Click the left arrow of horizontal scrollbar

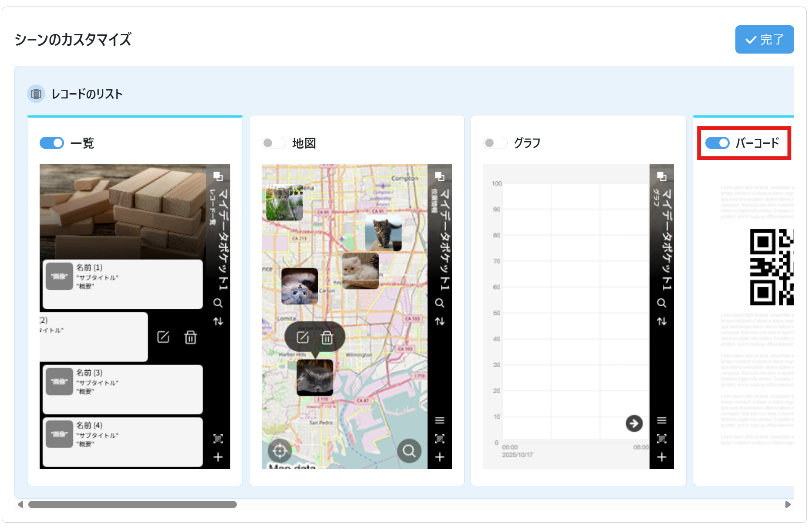(20, 504)
